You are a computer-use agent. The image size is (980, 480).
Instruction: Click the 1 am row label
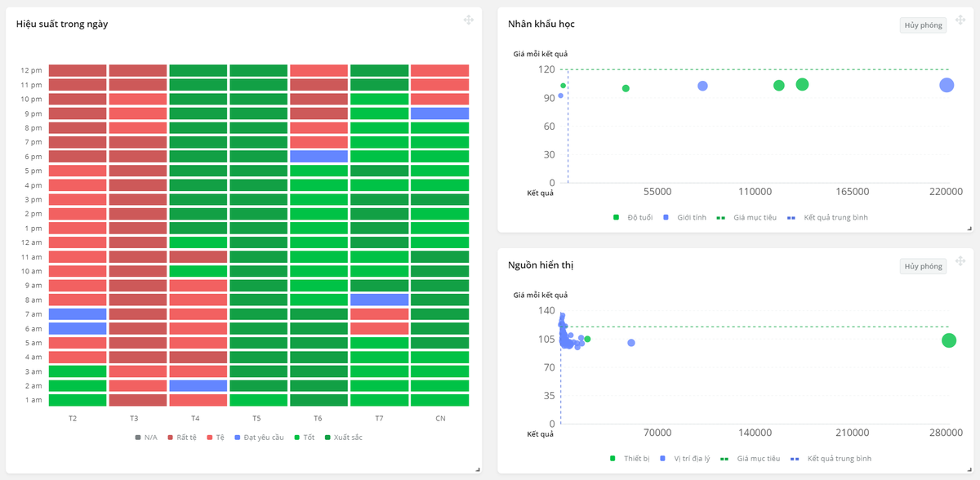[x=33, y=400]
